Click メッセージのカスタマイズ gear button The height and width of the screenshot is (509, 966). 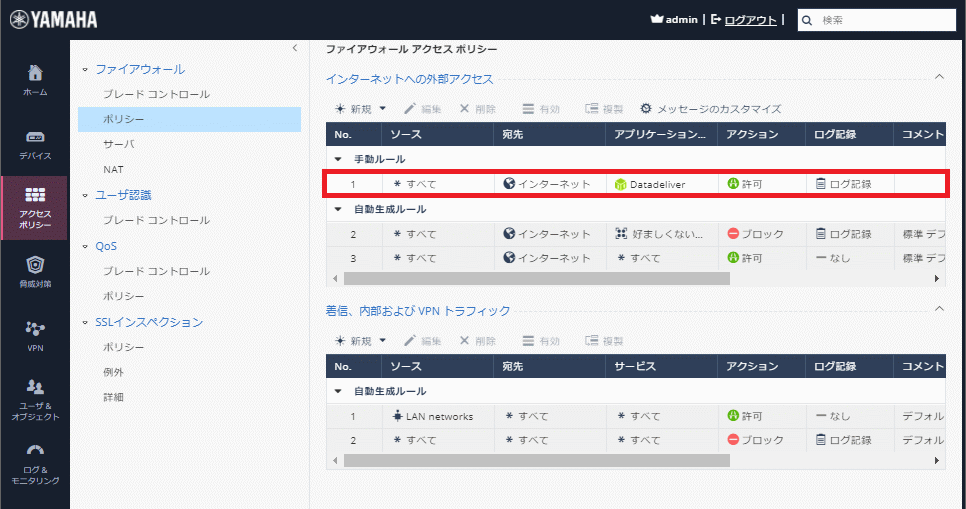(x=710, y=108)
